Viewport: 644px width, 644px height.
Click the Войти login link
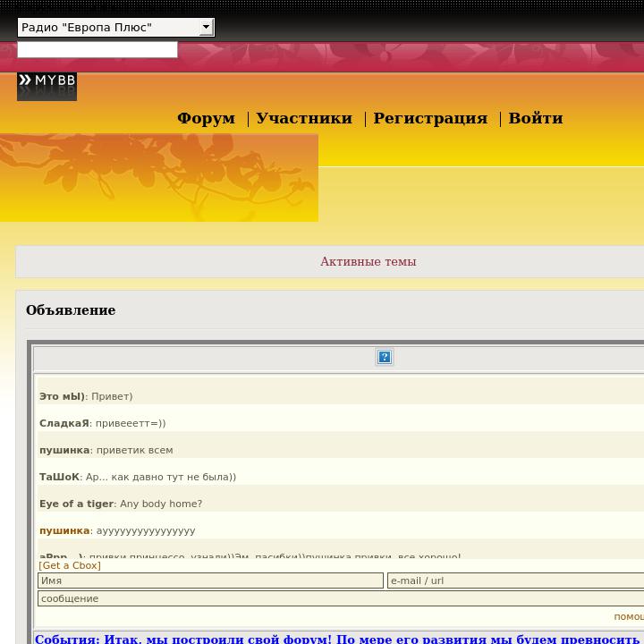click(536, 118)
